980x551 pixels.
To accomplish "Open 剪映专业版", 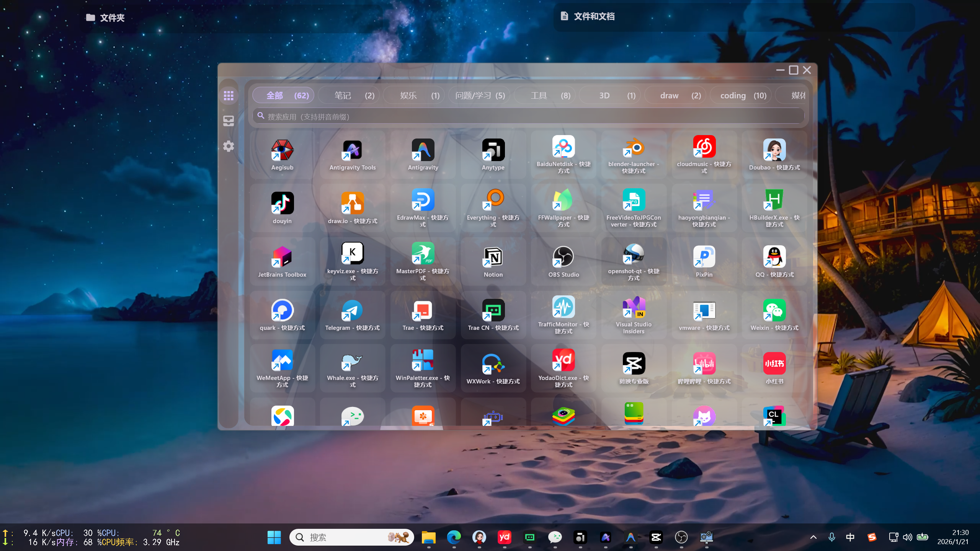I will point(633,367).
